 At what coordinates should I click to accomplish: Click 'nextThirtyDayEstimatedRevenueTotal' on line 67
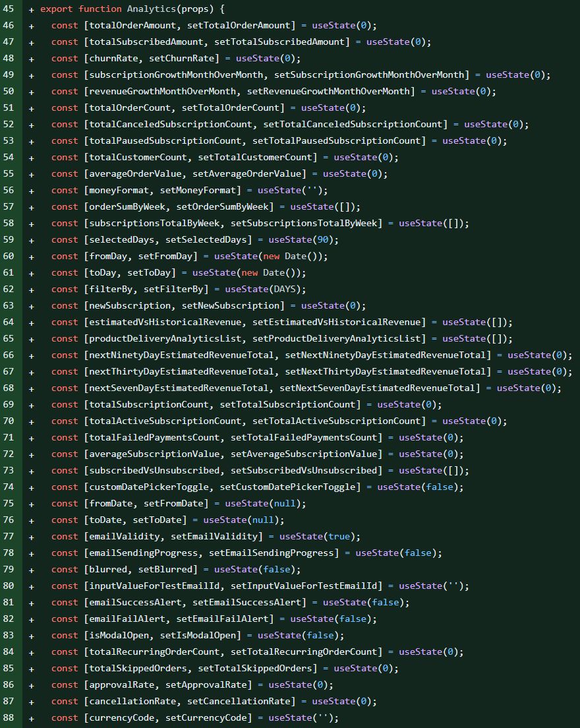[x=181, y=371]
